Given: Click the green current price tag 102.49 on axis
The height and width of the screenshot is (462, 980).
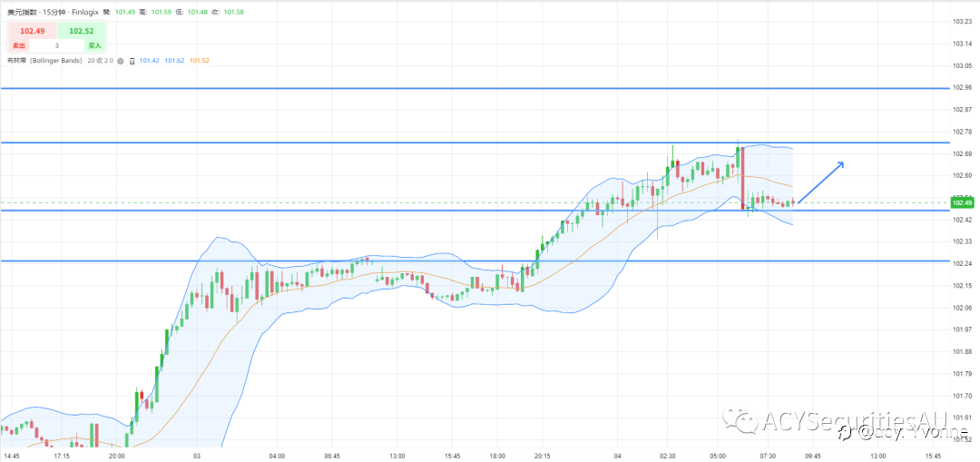Looking at the screenshot, I should (961, 202).
